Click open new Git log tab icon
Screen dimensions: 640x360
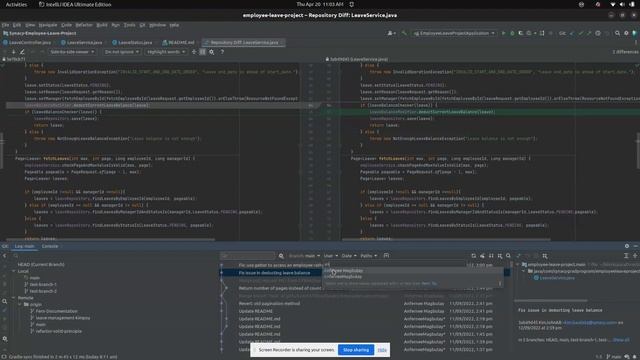click(386, 256)
